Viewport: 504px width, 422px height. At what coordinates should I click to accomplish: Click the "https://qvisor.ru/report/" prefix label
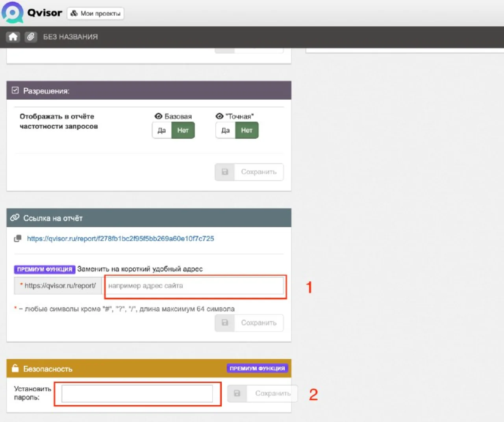pyautogui.click(x=58, y=286)
